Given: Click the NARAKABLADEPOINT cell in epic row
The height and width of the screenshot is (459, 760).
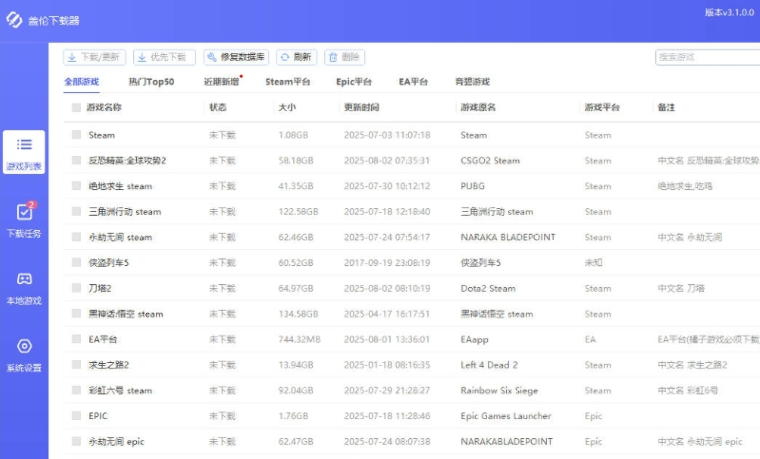Looking at the screenshot, I should (507, 442).
